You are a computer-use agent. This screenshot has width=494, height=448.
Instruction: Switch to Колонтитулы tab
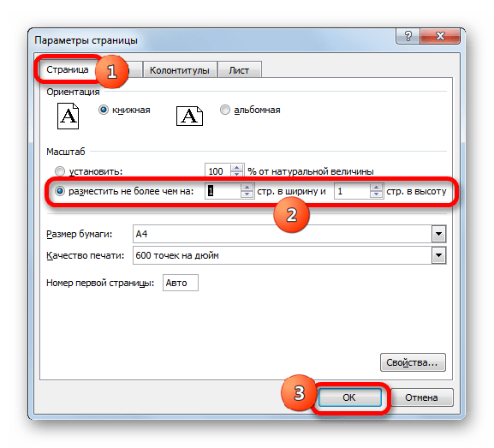pyautogui.click(x=180, y=70)
